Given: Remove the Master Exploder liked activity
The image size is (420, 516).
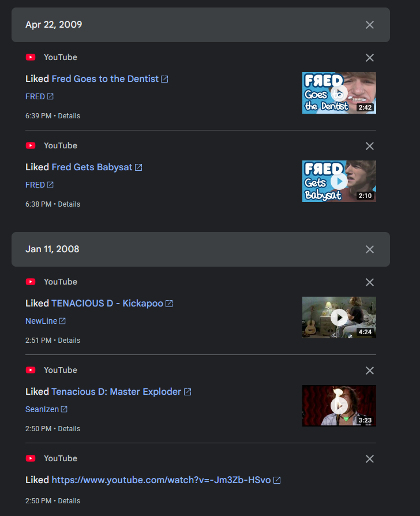Looking at the screenshot, I should coord(370,371).
